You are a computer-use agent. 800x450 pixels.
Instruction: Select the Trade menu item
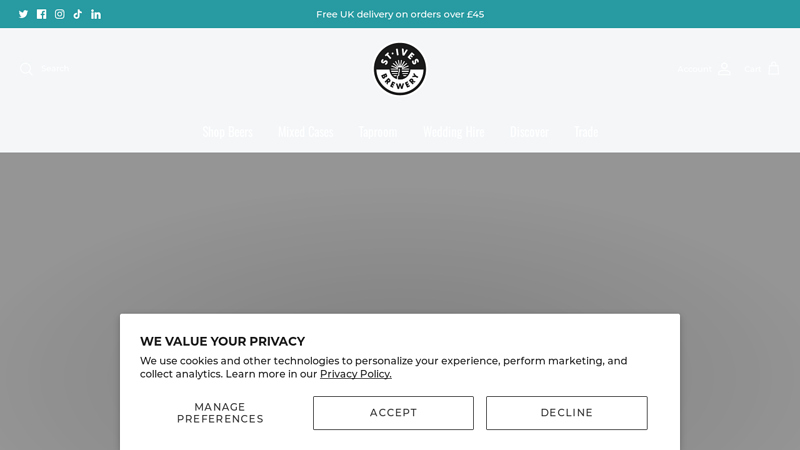point(586,132)
